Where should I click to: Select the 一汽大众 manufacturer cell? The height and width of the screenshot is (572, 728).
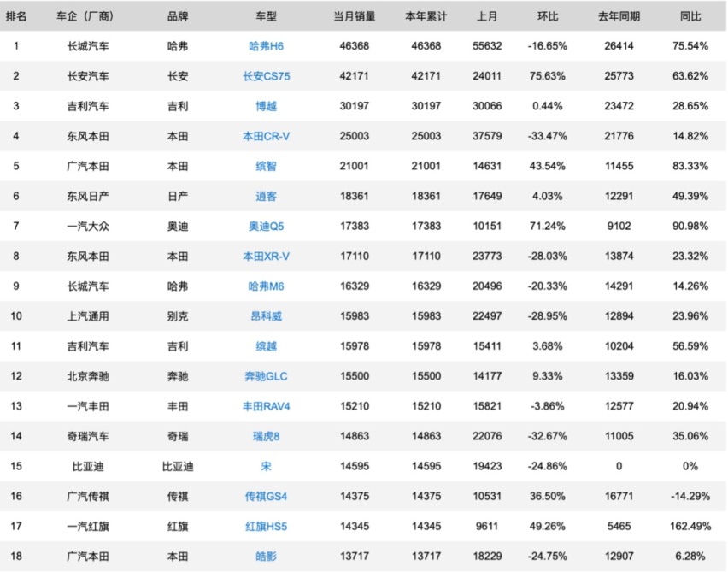[88, 227]
